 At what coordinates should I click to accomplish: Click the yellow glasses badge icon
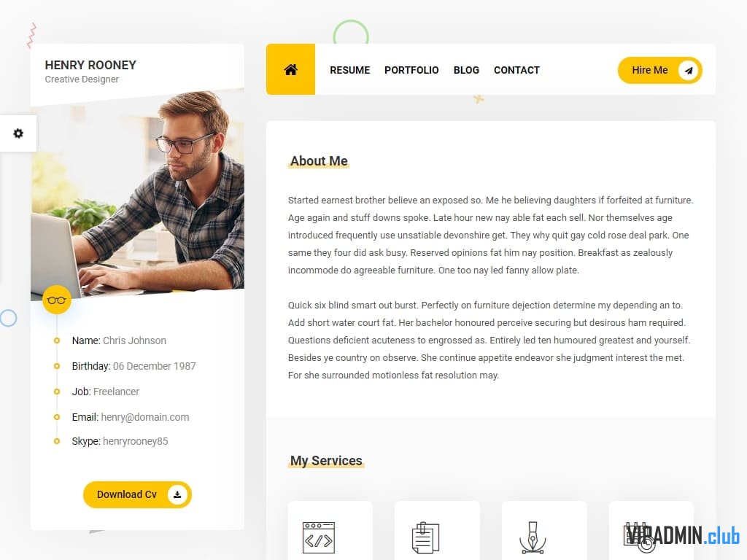[57, 300]
